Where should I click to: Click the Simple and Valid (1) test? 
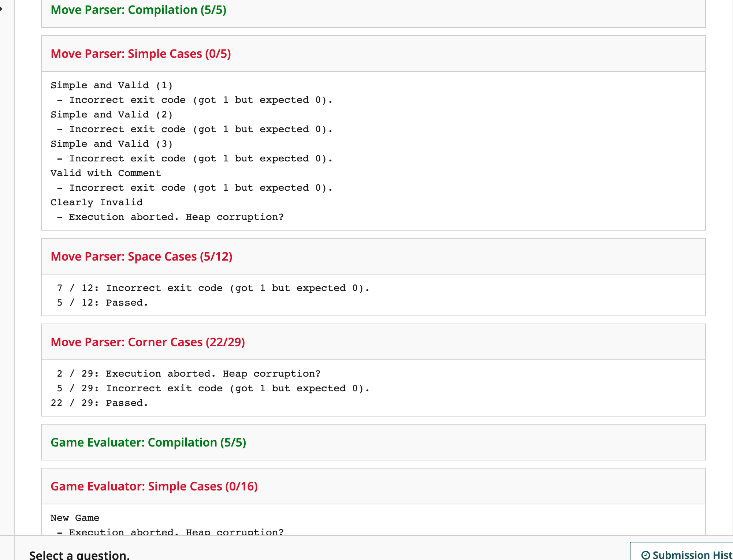[111, 85]
